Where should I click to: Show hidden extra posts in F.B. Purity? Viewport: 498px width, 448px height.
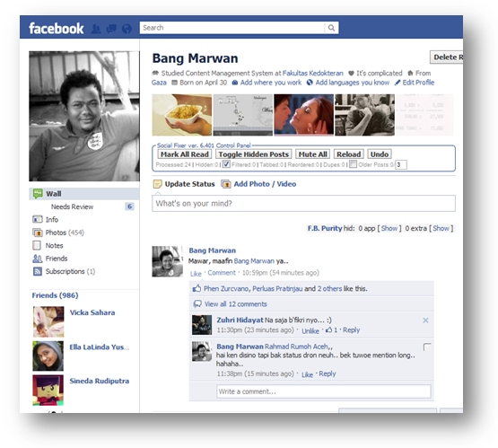[x=441, y=228]
